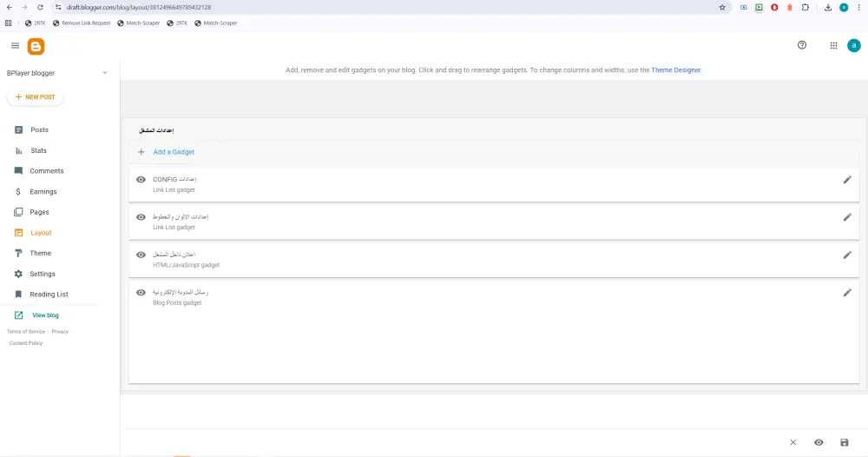Image resolution: width=868 pixels, height=457 pixels.
Task: Open the Theme Designer link
Action: click(x=676, y=70)
